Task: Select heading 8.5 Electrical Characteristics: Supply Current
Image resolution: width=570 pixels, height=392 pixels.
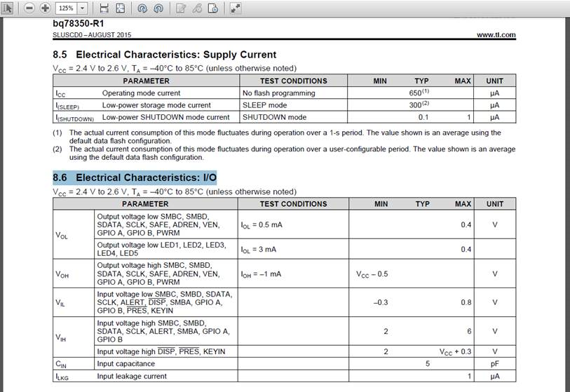Action: tap(164, 55)
